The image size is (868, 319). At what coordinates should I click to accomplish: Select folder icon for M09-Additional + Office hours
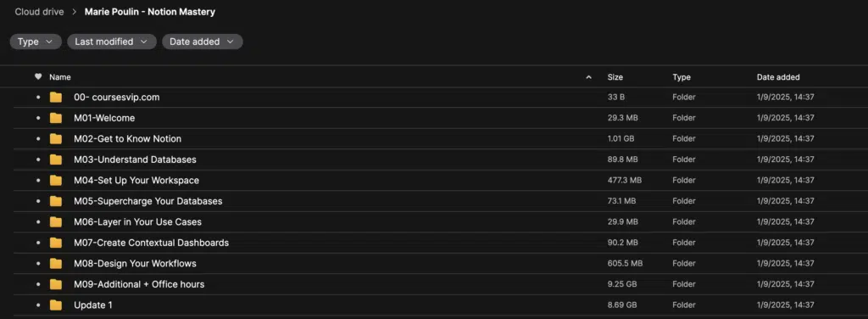pyautogui.click(x=56, y=284)
